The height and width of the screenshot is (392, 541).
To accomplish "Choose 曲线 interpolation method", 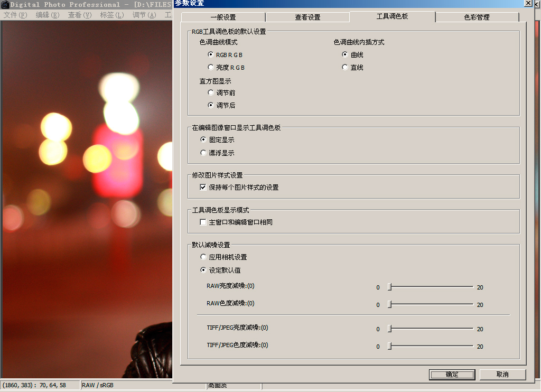I will (344, 54).
